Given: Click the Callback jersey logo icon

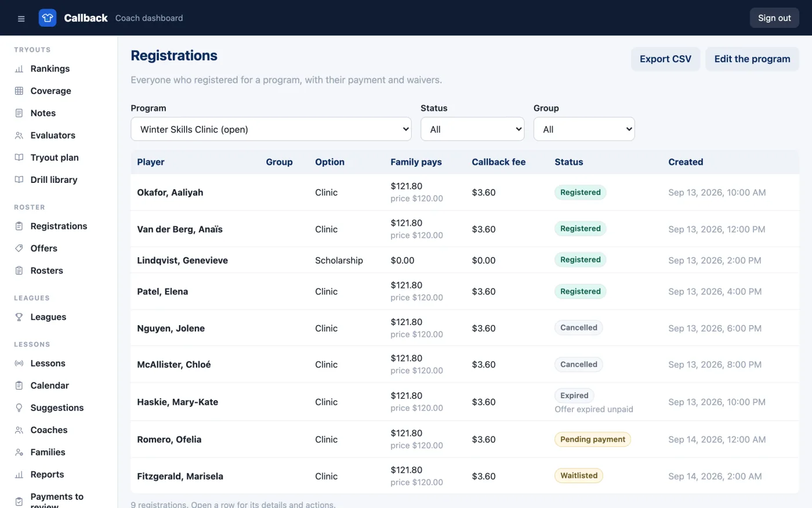Looking at the screenshot, I should point(48,18).
